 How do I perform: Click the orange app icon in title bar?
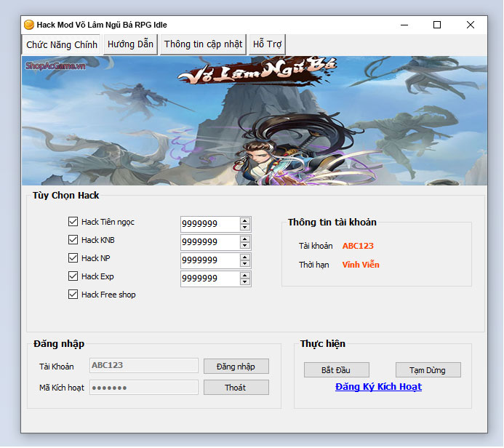point(29,25)
